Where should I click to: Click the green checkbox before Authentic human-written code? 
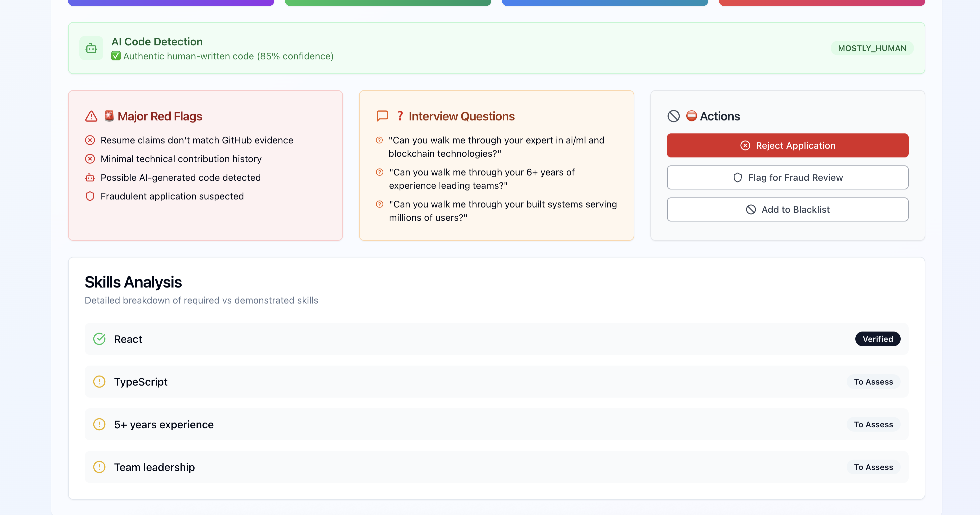pyautogui.click(x=116, y=56)
